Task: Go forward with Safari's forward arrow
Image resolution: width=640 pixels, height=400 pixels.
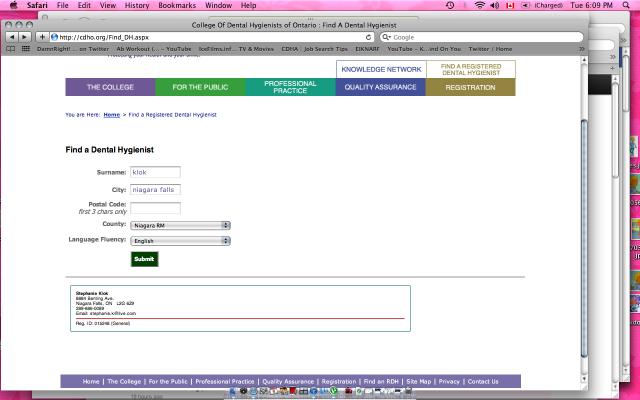Action: [24, 37]
